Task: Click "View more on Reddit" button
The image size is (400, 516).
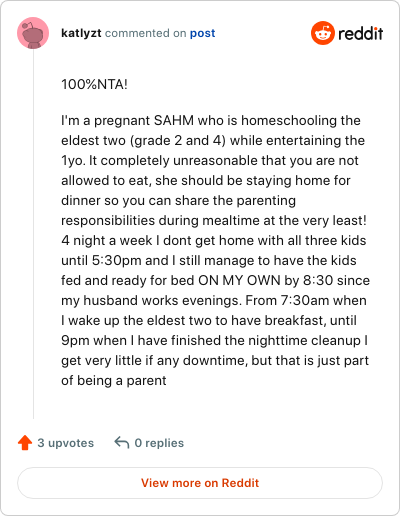Action: pos(200,483)
